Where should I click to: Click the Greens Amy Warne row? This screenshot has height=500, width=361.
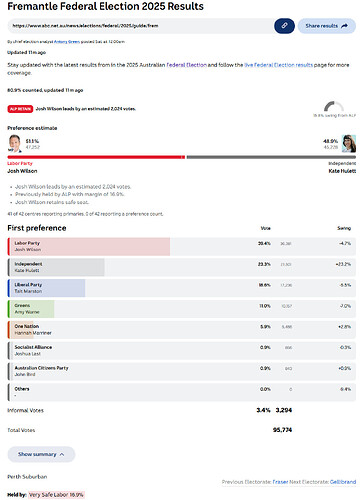(x=182, y=309)
